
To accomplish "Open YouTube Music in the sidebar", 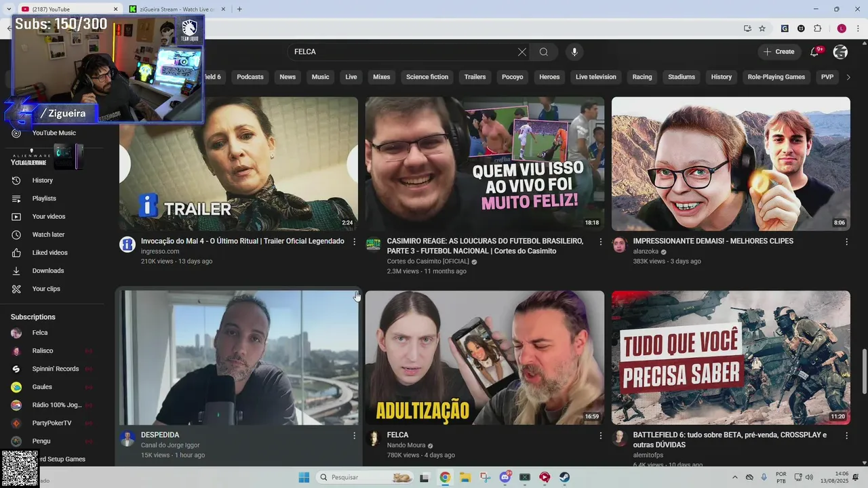I will tap(54, 133).
